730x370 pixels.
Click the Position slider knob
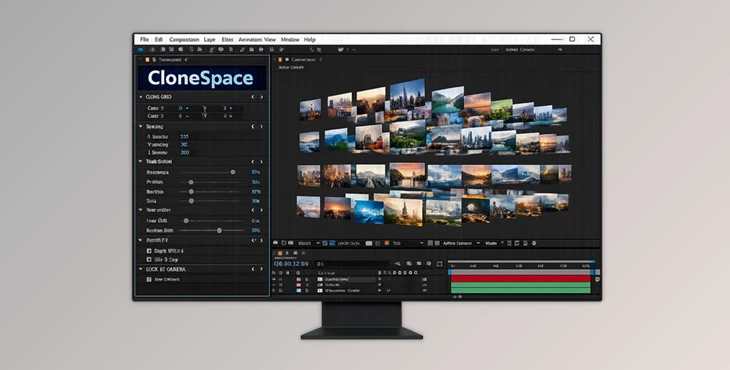point(191,182)
